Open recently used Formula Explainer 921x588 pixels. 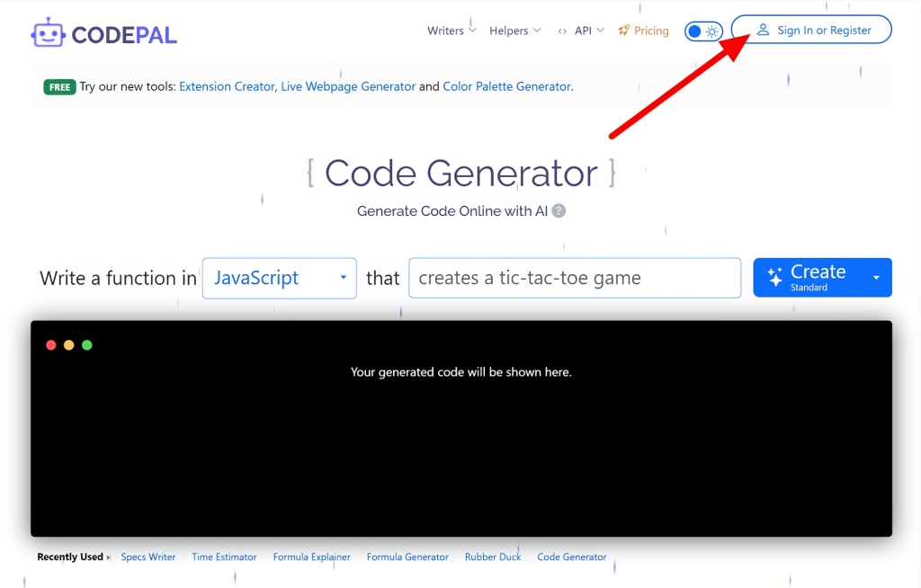[312, 557]
